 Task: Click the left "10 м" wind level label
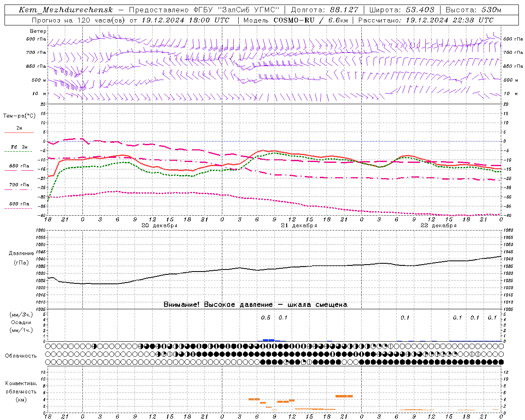pyautogui.click(x=39, y=94)
